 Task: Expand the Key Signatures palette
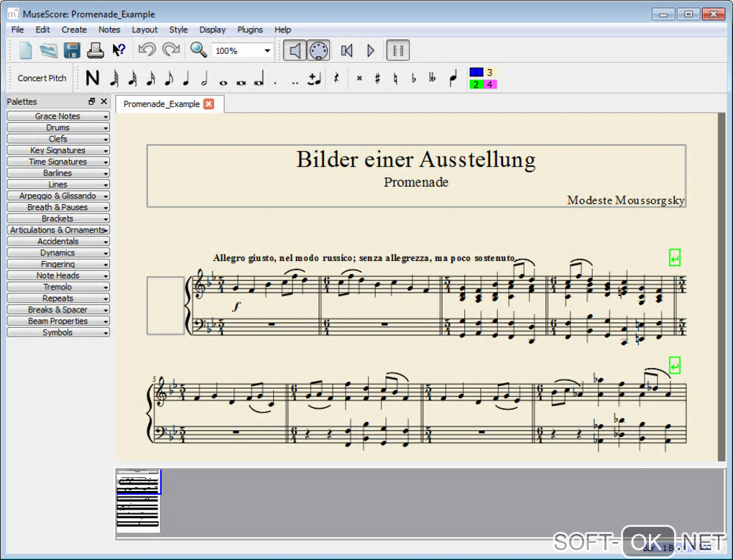pyautogui.click(x=58, y=150)
